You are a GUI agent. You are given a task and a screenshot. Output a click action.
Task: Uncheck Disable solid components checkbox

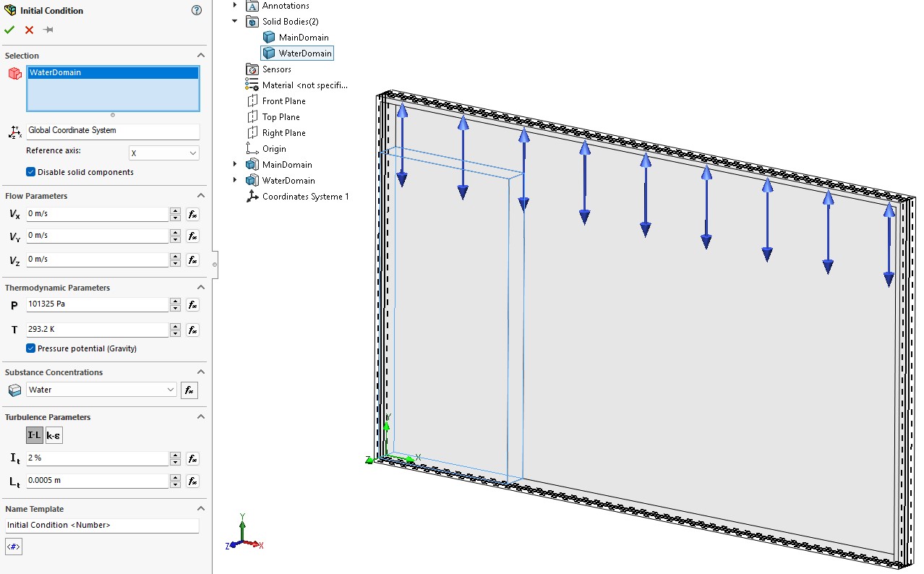point(31,172)
